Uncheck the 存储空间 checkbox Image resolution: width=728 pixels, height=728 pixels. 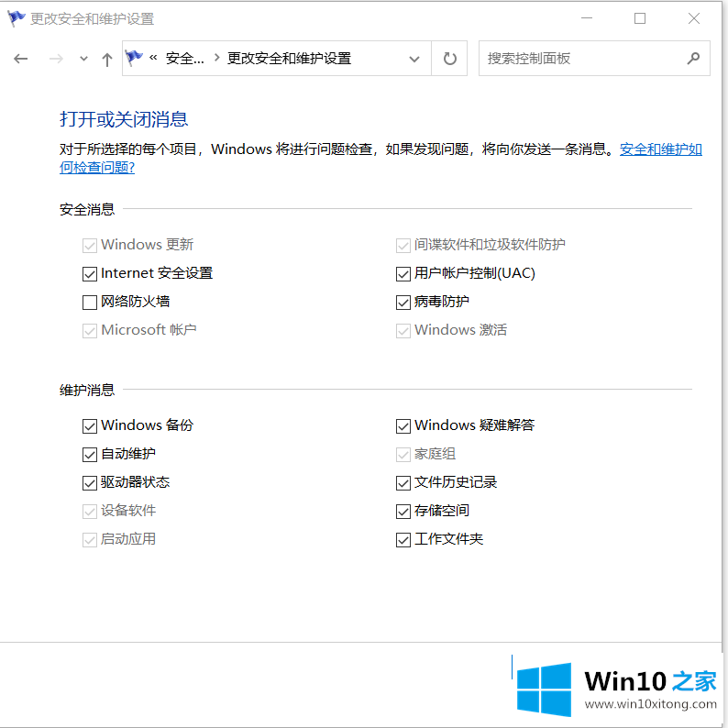pos(403,512)
